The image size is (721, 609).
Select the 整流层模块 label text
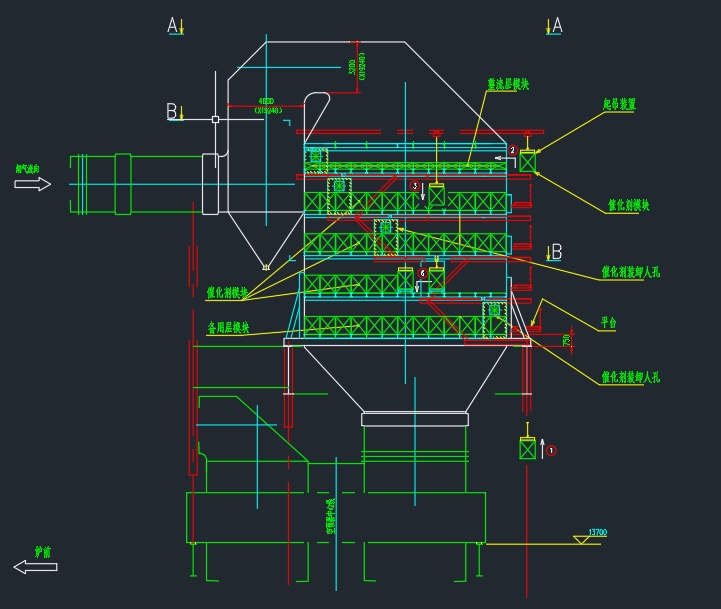click(508, 84)
